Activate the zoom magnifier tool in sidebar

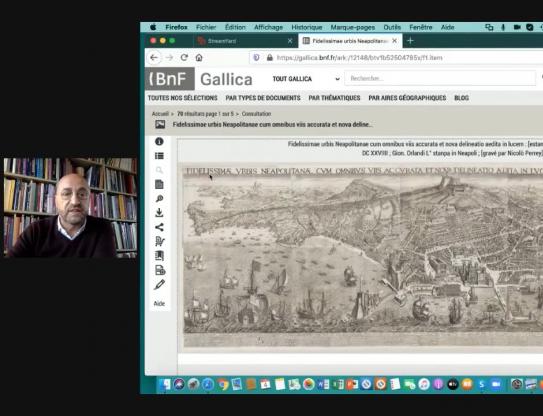click(x=159, y=198)
